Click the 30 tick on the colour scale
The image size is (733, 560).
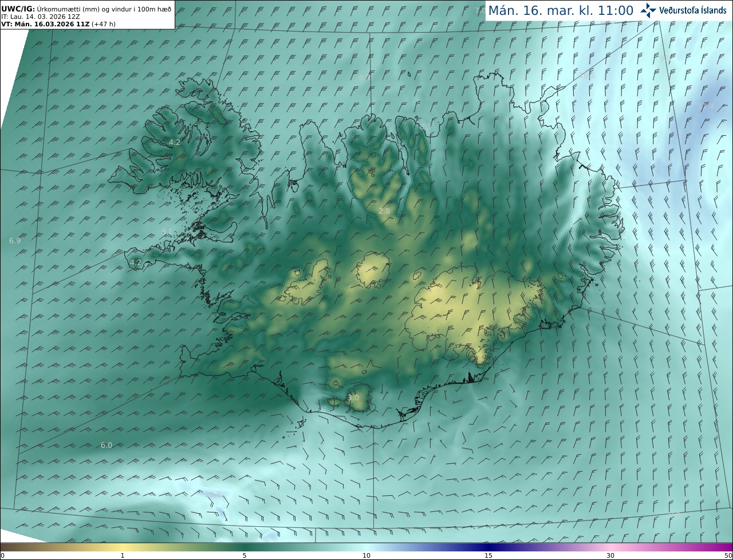(x=610, y=555)
